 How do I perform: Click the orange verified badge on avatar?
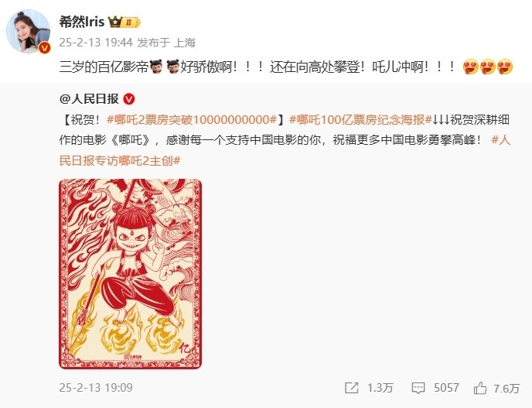pos(44,48)
